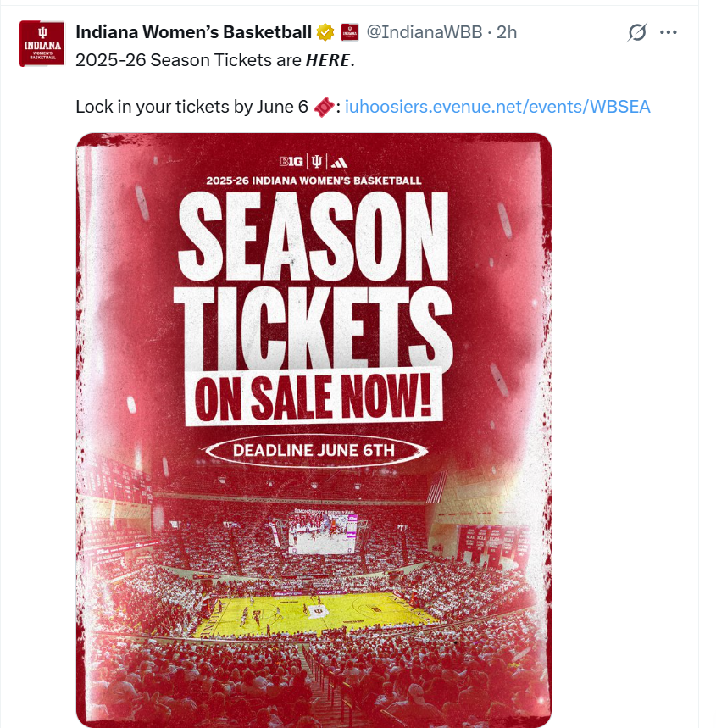Click the IU trident logo in the poster
The height and width of the screenshot is (728, 716).
click(317, 162)
